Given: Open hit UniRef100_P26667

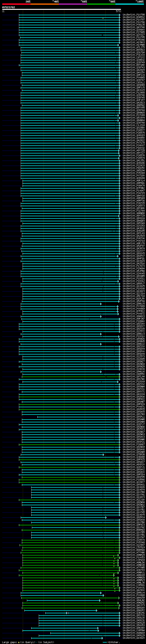Looking at the screenshot, I should click(x=133, y=445).
